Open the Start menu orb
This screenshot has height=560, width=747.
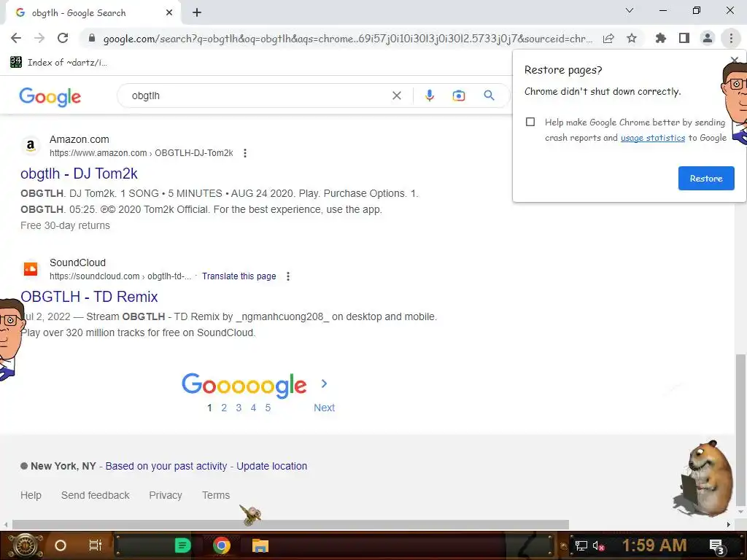26,545
